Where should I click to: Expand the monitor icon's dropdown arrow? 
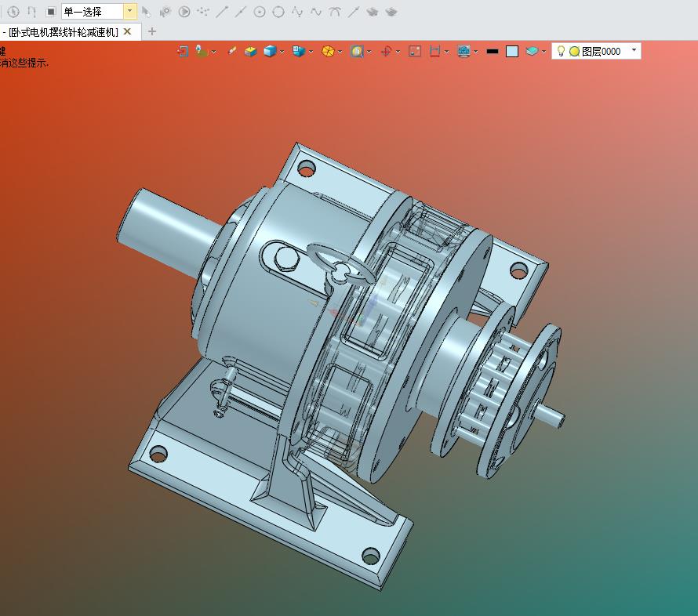[x=476, y=52]
